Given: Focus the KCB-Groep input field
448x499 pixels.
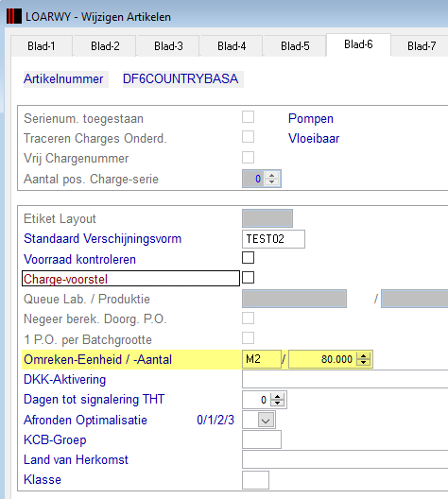Looking at the screenshot, I should [262, 439].
